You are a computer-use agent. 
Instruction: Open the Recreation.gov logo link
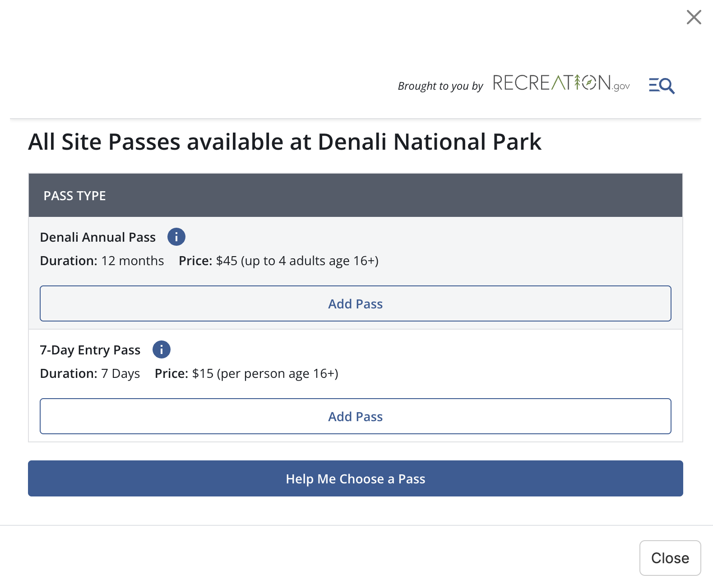point(561,83)
